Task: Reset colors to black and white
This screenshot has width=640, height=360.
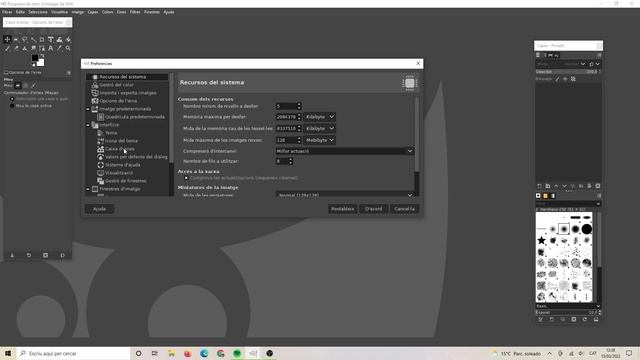Action: click(x=33, y=65)
